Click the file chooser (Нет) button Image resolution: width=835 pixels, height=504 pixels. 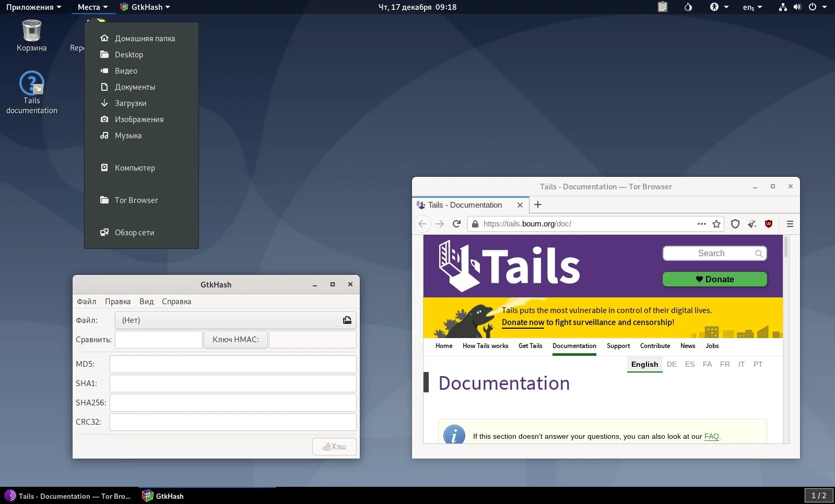click(236, 320)
